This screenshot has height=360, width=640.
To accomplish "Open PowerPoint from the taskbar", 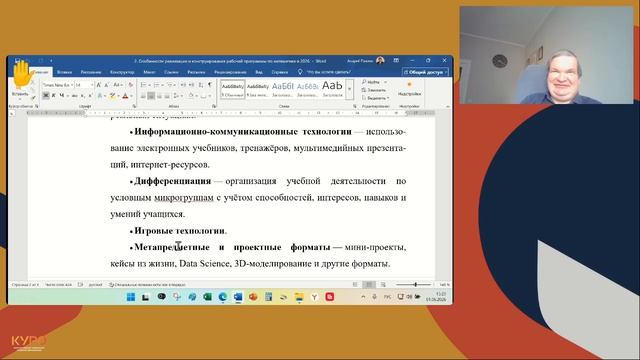I will (x=253, y=297).
